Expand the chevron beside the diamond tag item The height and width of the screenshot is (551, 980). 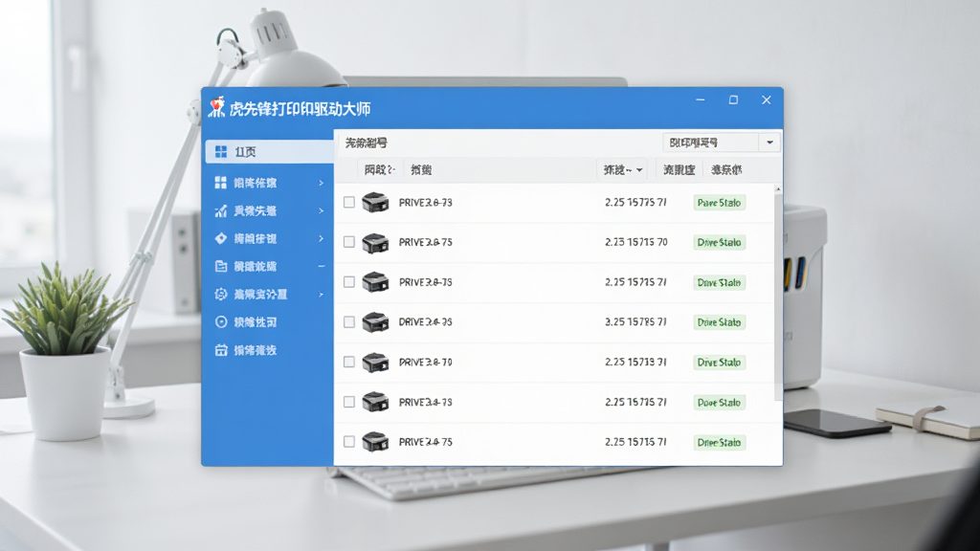click(x=322, y=238)
